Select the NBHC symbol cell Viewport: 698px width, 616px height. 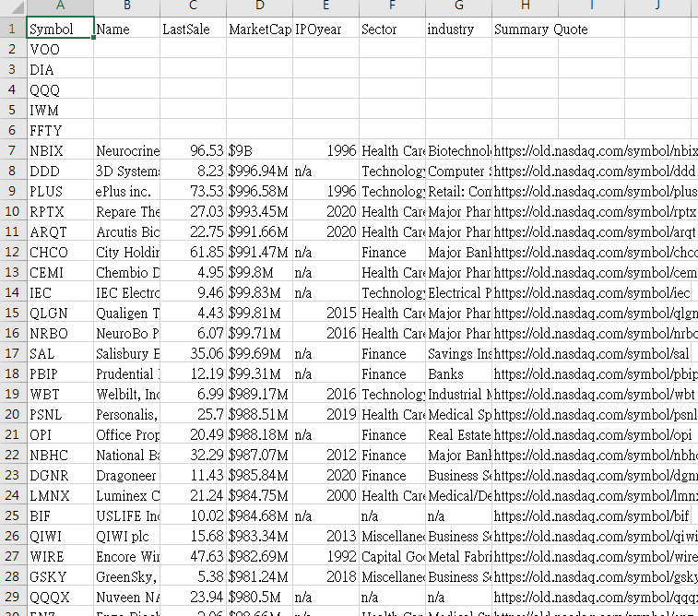pyautogui.click(x=60, y=455)
